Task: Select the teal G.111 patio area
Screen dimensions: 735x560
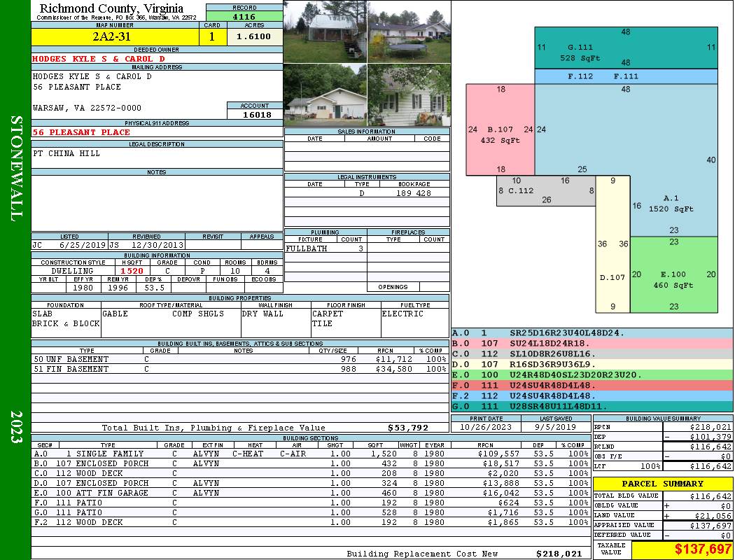Action: coord(626,48)
